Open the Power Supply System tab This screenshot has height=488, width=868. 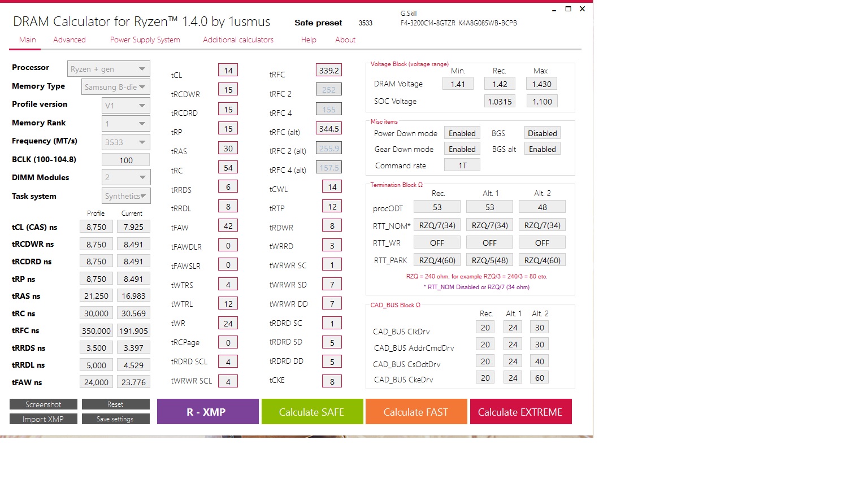pyautogui.click(x=145, y=40)
